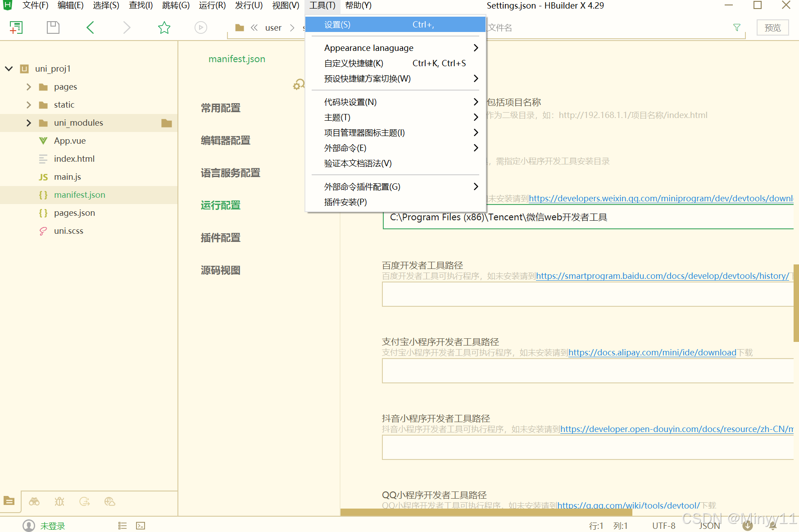
Task: Click the double-left chevron in breadcrumb
Action: click(x=254, y=28)
